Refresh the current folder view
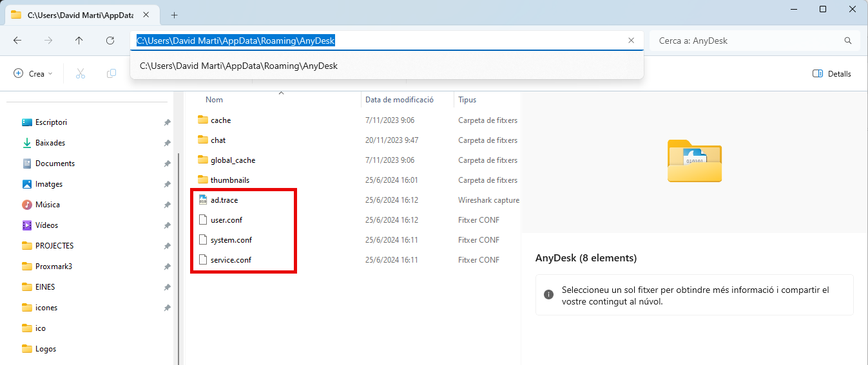The width and height of the screenshot is (868, 365). [x=110, y=40]
